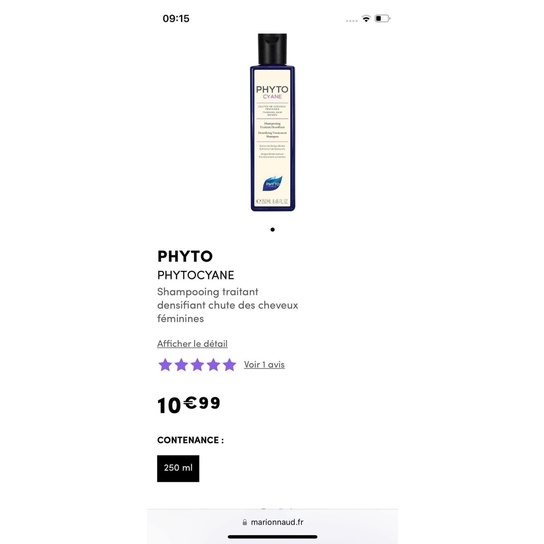This screenshot has width=544, height=544.
Task: Click the fifth purple rating star
Action: (229, 365)
